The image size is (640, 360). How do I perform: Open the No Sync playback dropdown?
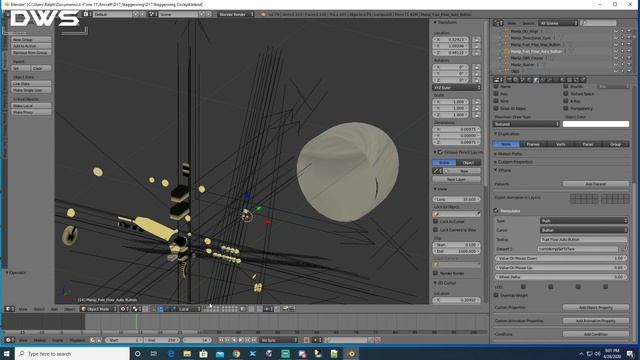click(x=279, y=340)
